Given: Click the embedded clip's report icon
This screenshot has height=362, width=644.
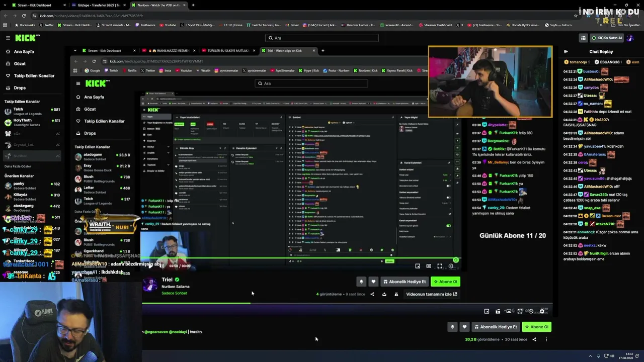Looking at the screenshot, I should 396,294.
